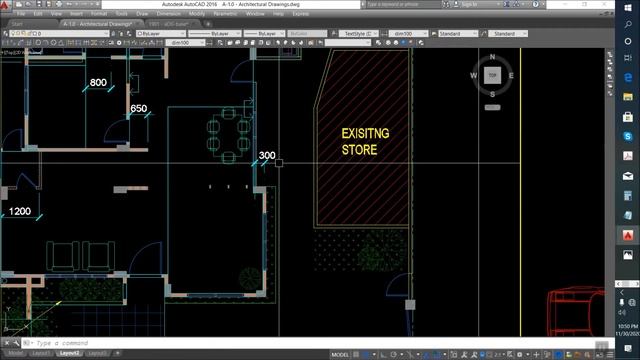The image size is (640, 360).
Task: Click the N compass direction on ViewCube
Action: click(492, 57)
